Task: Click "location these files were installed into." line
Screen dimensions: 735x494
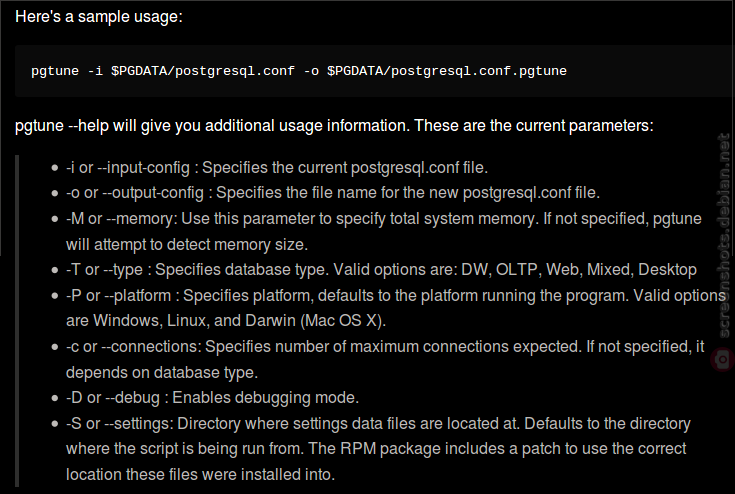Action: pos(200,474)
